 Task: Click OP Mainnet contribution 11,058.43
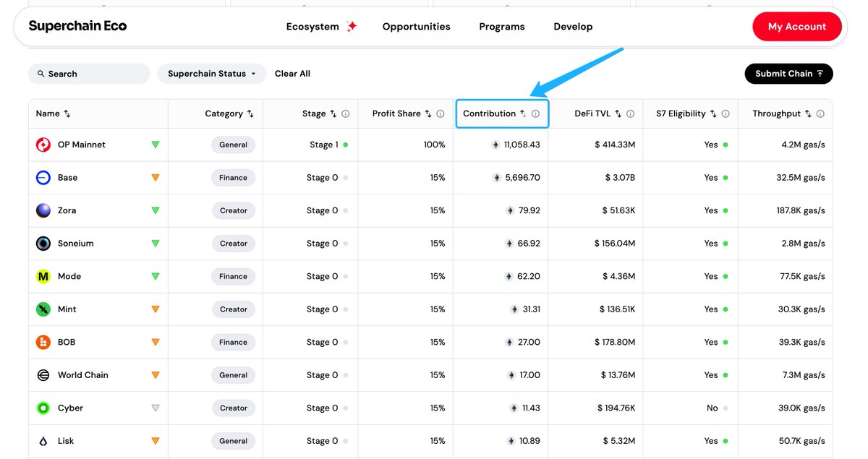point(522,145)
